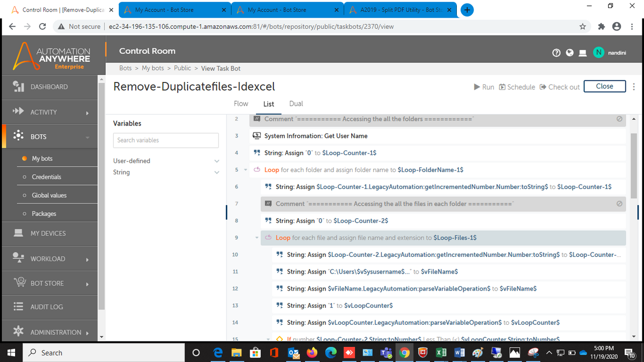This screenshot has width=644, height=362.
Task: Click System Information action icon on row 3
Action: (257, 136)
